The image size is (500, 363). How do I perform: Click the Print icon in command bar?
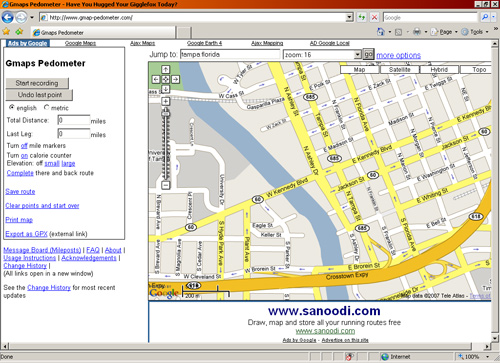(417, 32)
